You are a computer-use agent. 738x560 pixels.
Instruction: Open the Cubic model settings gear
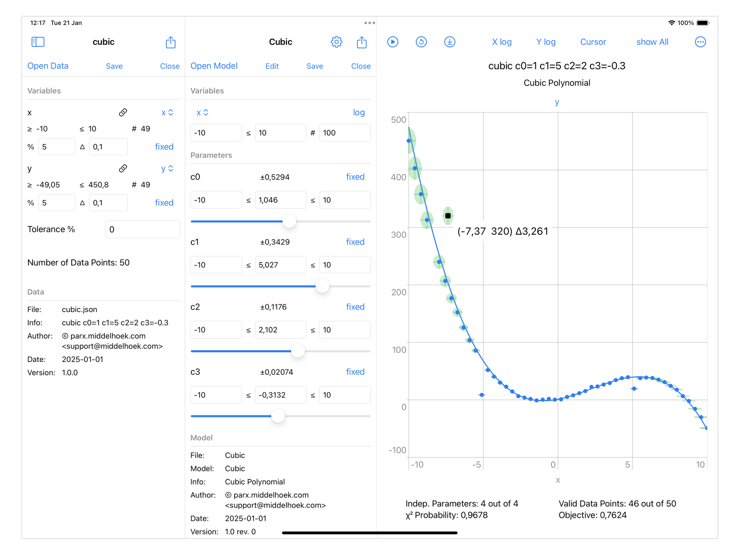click(x=336, y=42)
